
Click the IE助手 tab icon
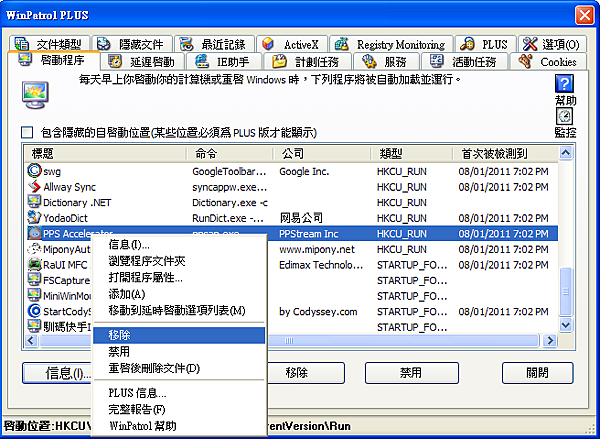coord(202,61)
